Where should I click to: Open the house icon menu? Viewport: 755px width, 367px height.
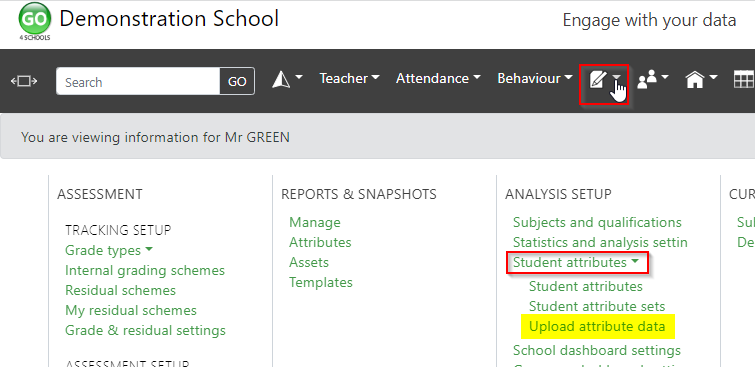[x=701, y=79]
